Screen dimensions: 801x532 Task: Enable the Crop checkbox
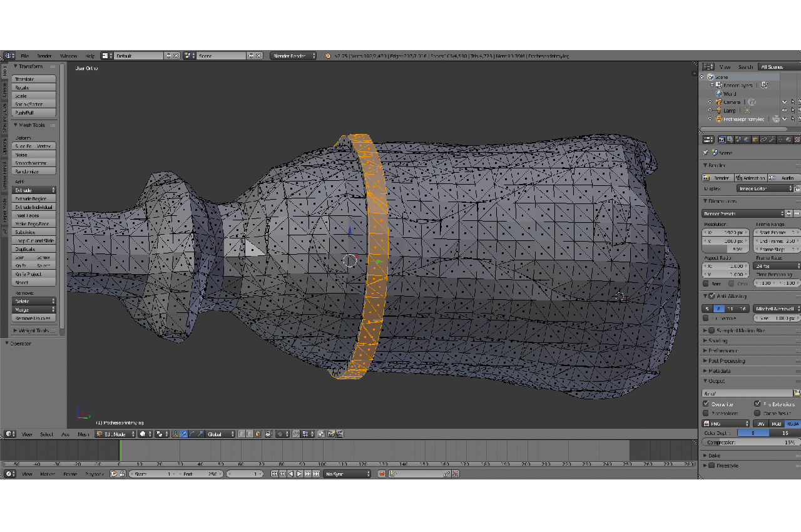(732, 284)
